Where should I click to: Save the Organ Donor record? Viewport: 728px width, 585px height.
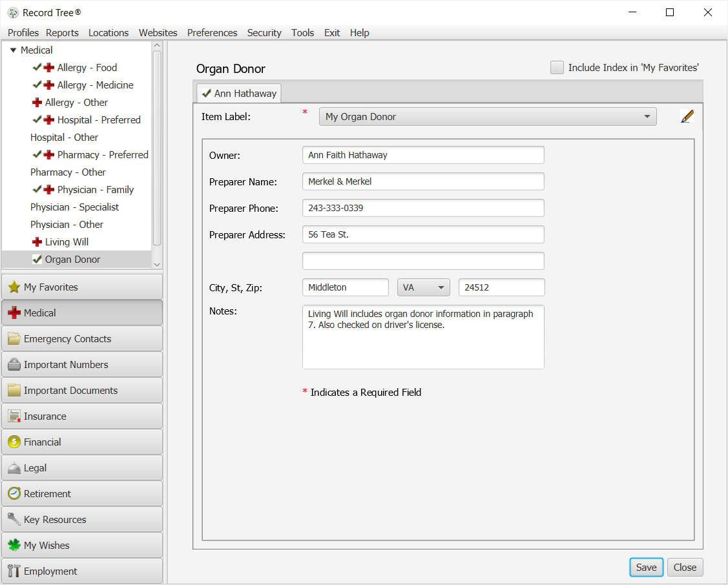pos(646,567)
